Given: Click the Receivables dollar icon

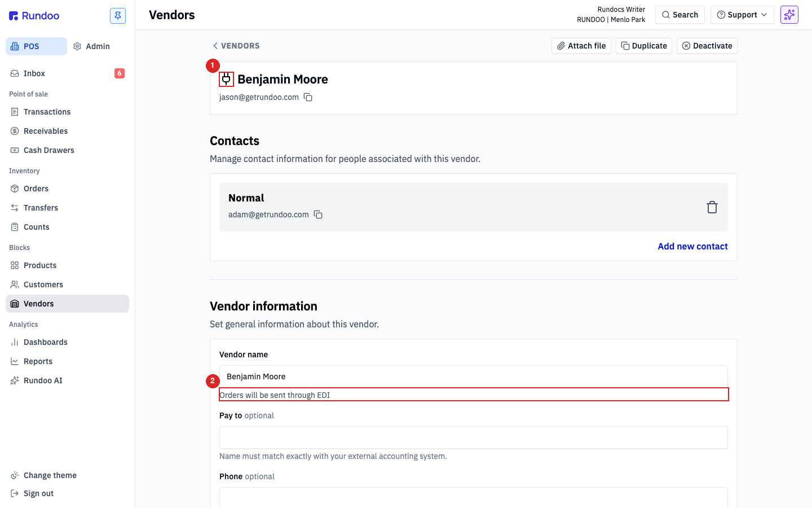Looking at the screenshot, I should click(15, 131).
